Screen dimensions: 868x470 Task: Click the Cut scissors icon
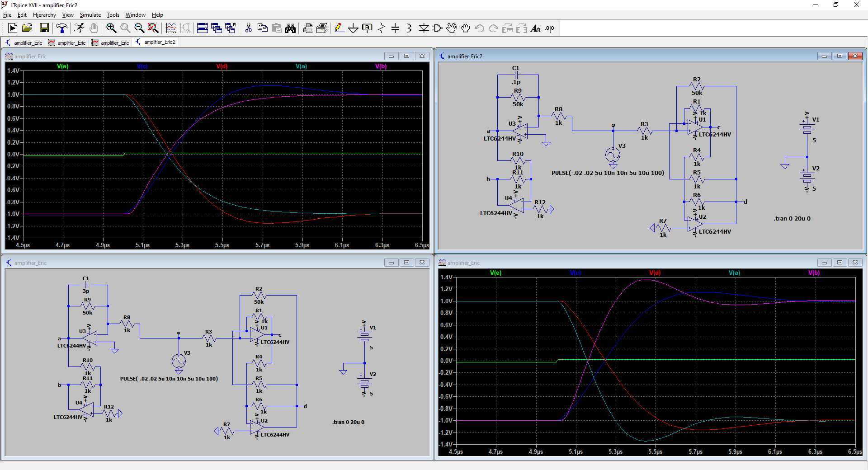coord(248,28)
